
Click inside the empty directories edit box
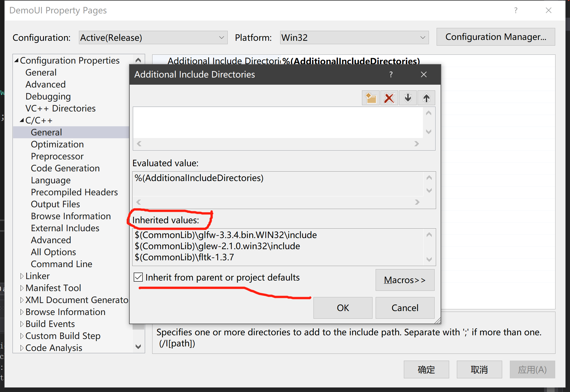(x=278, y=123)
